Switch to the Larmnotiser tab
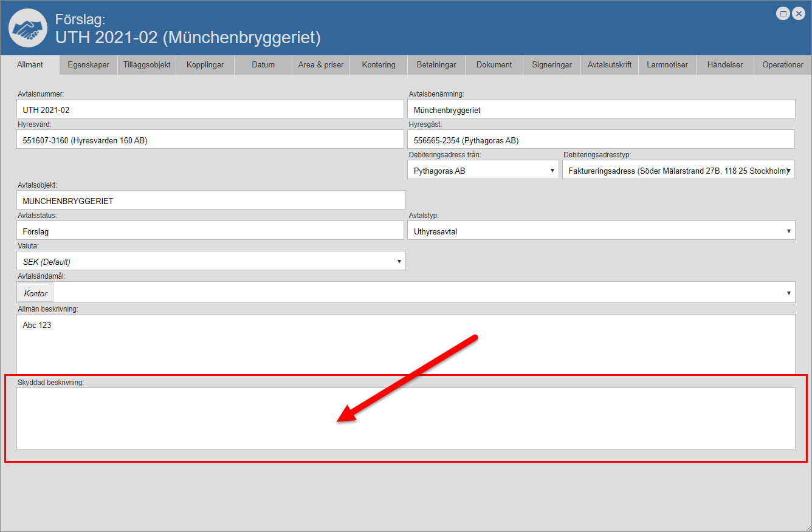812x532 pixels. [x=667, y=65]
